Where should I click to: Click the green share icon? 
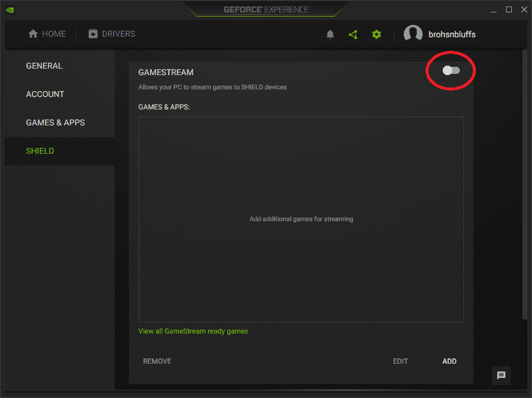(353, 34)
